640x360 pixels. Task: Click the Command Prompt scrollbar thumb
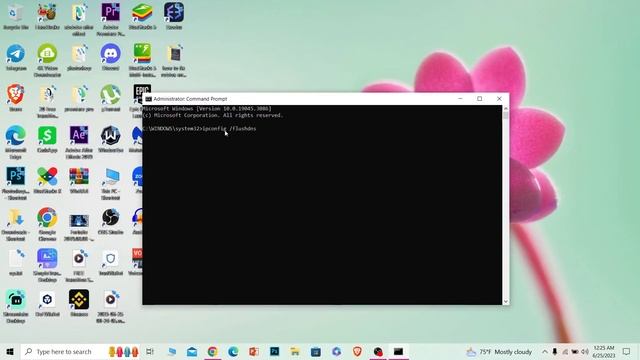[506, 116]
